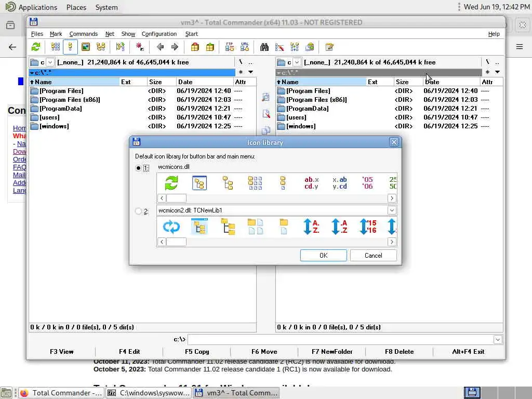Sort left panel by Size column header
Viewport: 532px width, 399px height.
pyautogui.click(x=161, y=82)
